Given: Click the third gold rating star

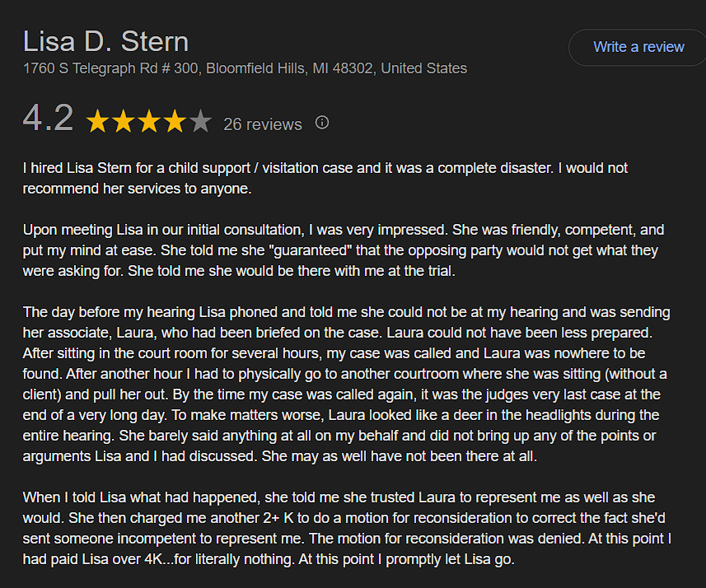Looking at the screenshot, I should [148, 123].
